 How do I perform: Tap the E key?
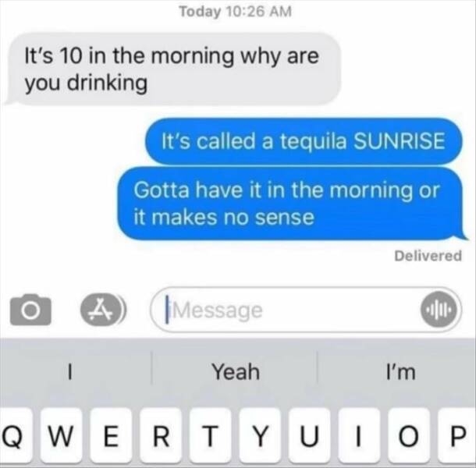coord(111,437)
